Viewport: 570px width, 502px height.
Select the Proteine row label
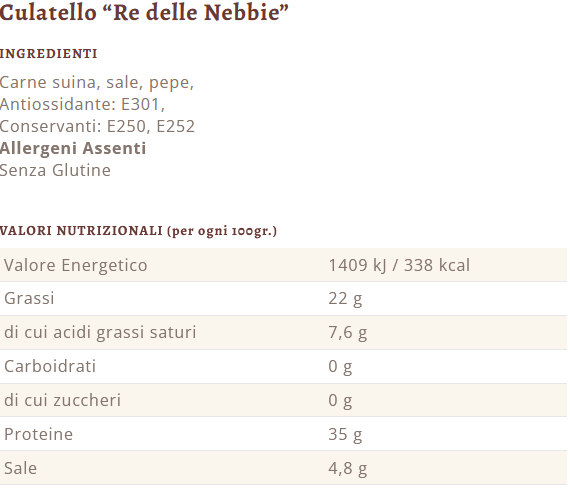[x=38, y=434]
